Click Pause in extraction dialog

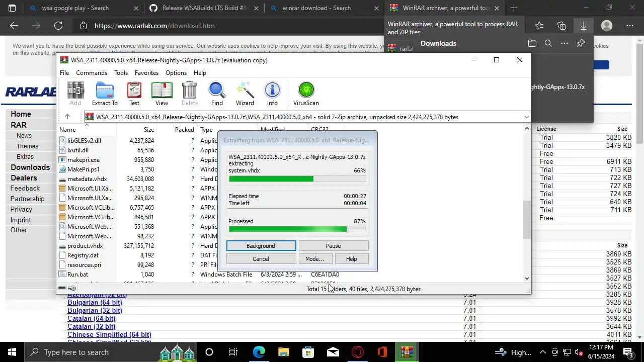[x=333, y=246]
